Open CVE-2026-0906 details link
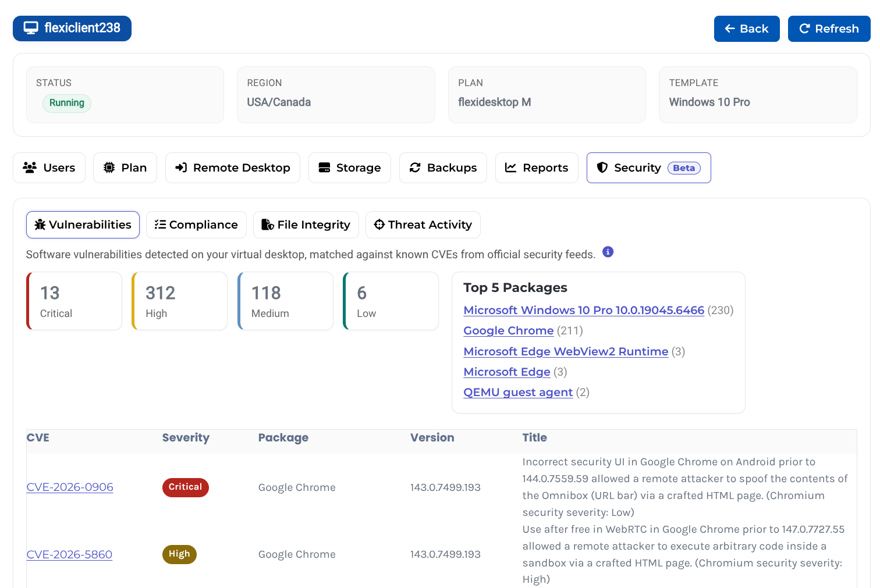Viewport: 880px width, 588px height. pos(70,487)
